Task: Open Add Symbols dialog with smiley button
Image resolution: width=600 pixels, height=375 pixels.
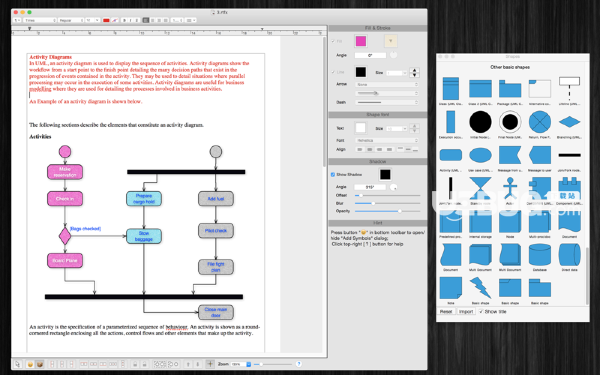Action: [30, 364]
